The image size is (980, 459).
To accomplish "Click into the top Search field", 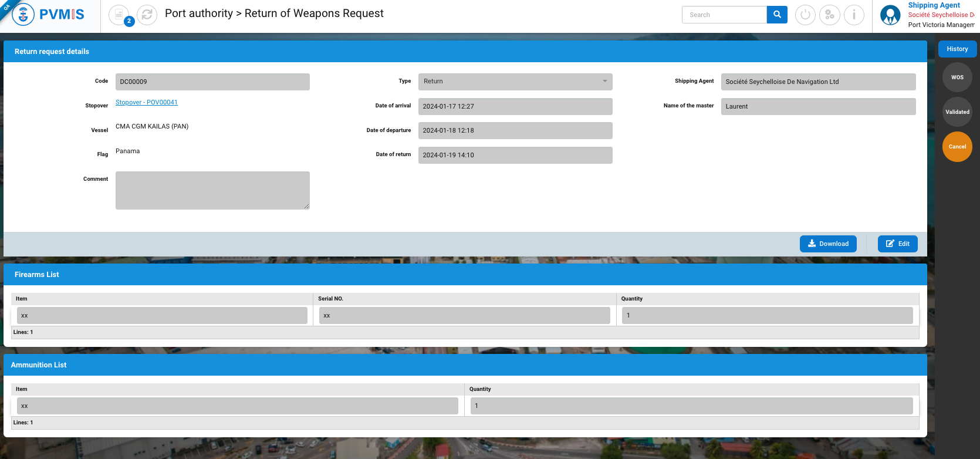I will 724,15.
